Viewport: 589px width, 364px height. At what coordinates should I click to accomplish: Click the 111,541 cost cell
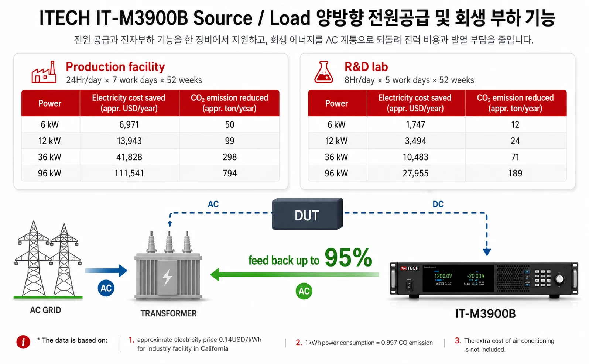point(129,174)
